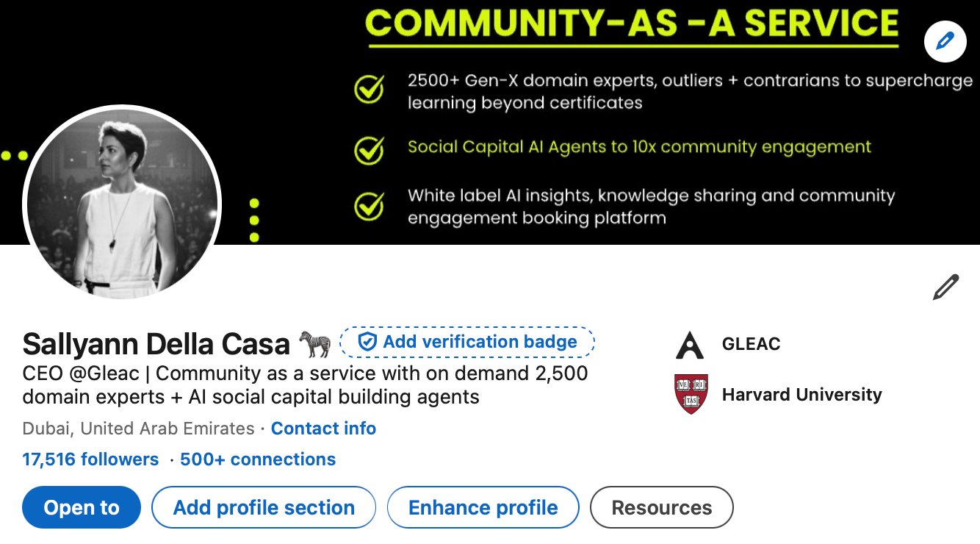980x544 pixels.
Task: Click the shield icon in verification badge
Action: pos(367,342)
